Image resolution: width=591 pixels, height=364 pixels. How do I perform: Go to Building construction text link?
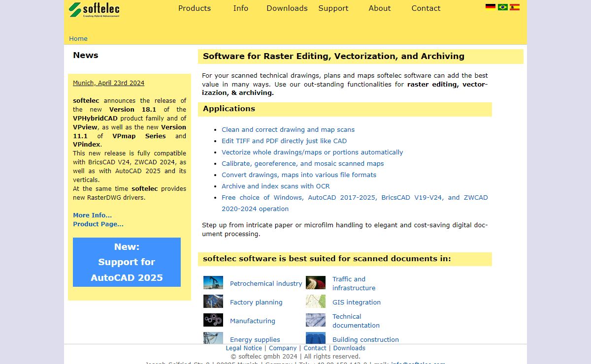pyautogui.click(x=365, y=339)
